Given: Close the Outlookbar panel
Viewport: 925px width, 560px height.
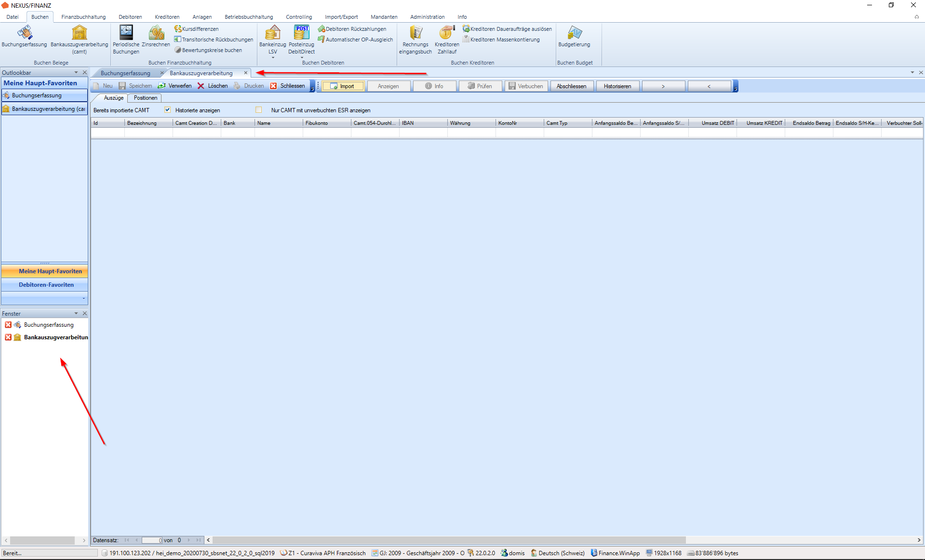Looking at the screenshot, I should pos(85,72).
